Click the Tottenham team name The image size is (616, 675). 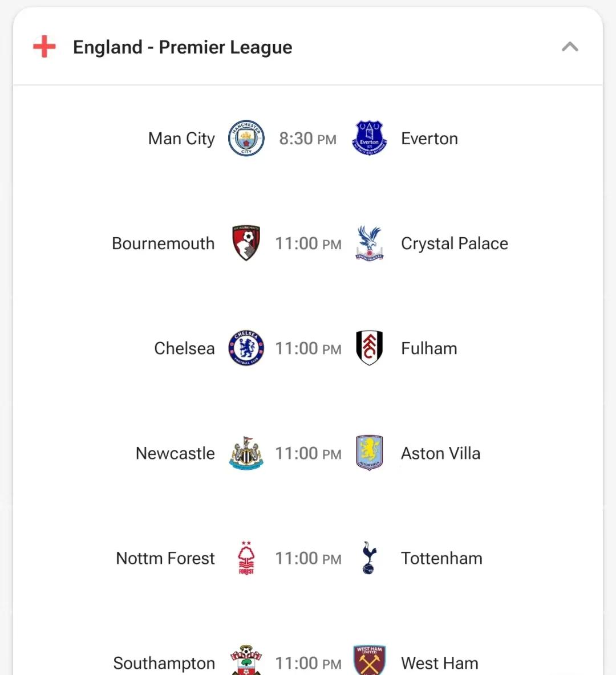coord(441,558)
